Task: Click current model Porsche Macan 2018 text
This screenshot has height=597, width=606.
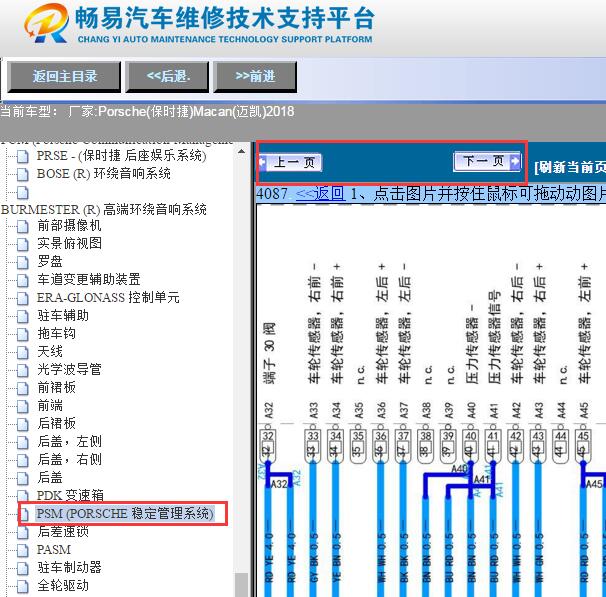Action: (x=147, y=112)
